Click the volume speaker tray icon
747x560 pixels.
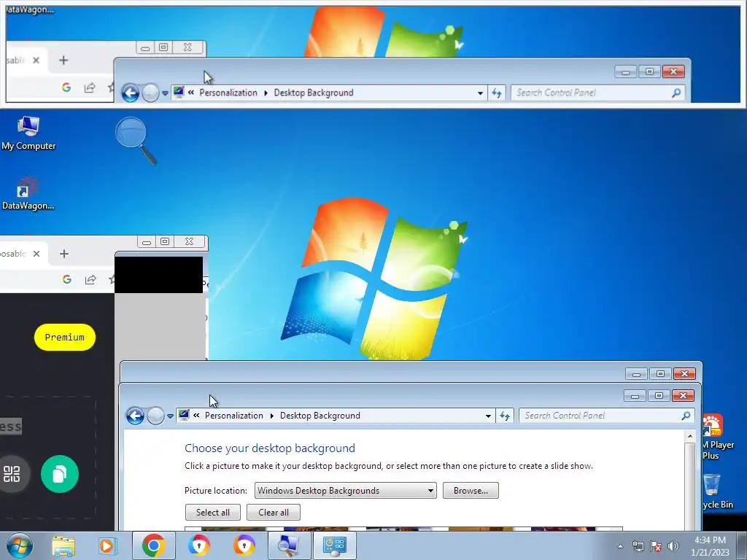[673, 546]
